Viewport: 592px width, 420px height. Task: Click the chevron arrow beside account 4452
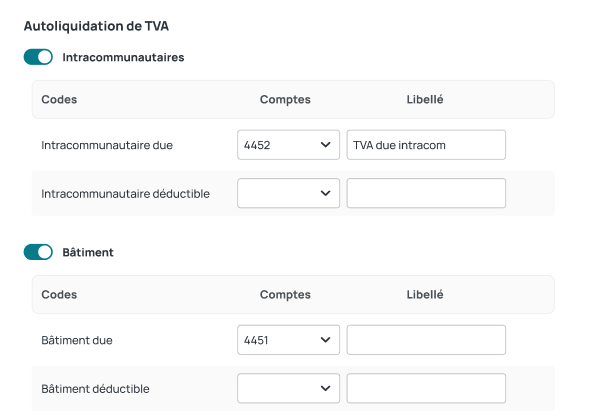(x=325, y=145)
